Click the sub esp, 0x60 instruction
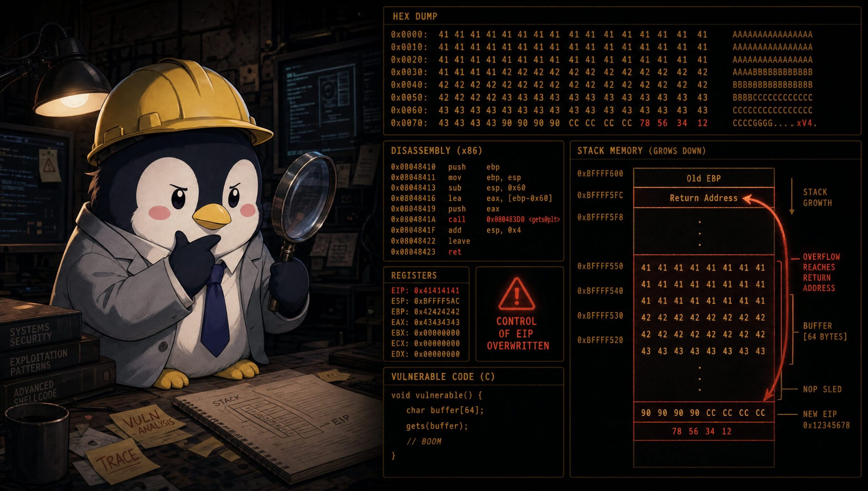This screenshot has height=491, width=868. coord(487,188)
